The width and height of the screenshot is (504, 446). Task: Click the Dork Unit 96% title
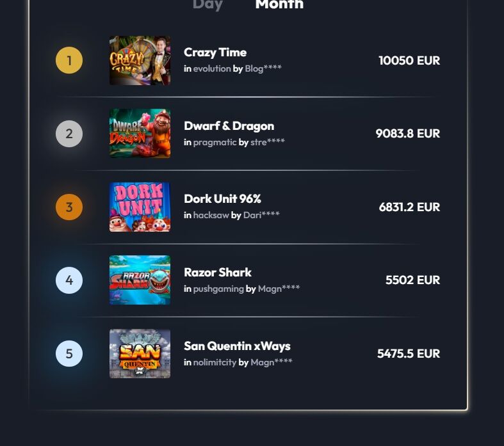point(222,199)
